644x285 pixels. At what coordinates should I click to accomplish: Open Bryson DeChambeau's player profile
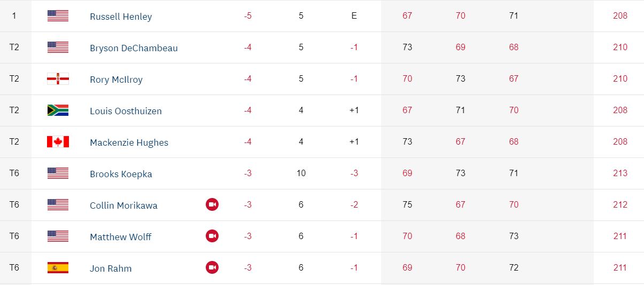[134, 48]
